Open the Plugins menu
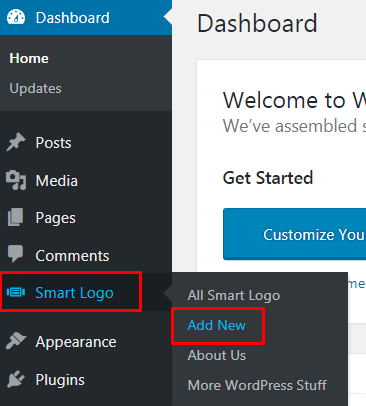 86,380
